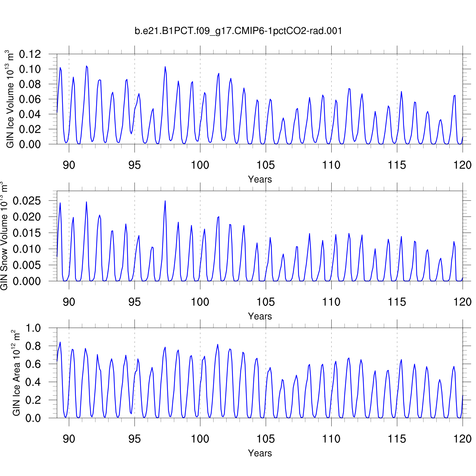Screen dimensions: 476x476
Task: Click the 0.4 tick label on Ice Area axis
Action: 33,382
